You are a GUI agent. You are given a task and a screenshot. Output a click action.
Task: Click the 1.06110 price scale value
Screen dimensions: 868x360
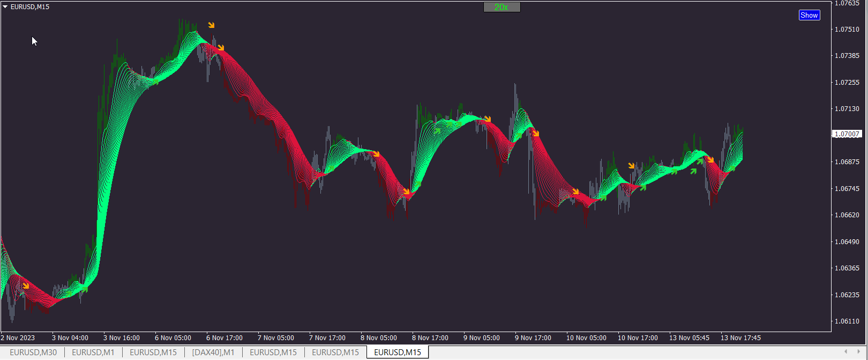coord(847,321)
